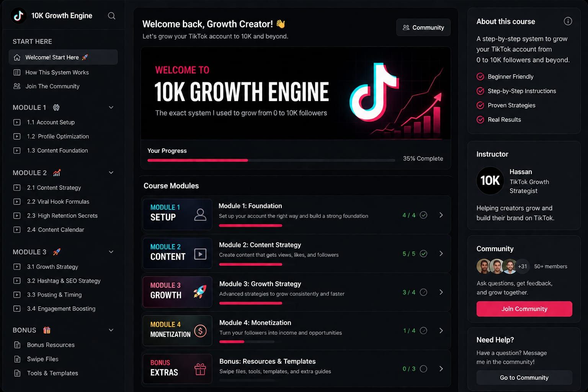Click the Community button at top

[x=423, y=28]
